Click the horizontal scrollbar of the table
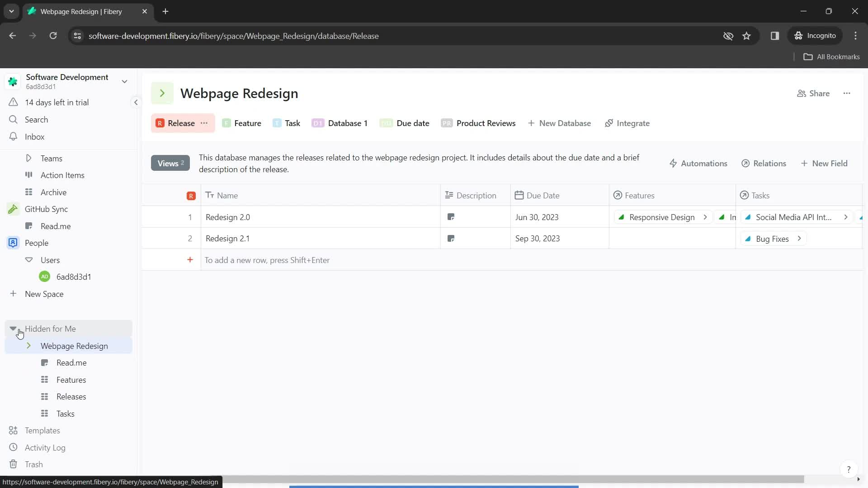 coord(473,479)
